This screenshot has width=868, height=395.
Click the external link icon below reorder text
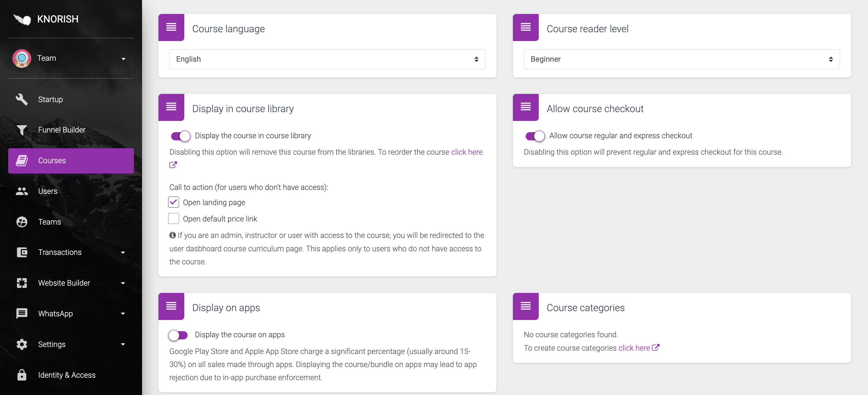pyautogui.click(x=173, y=165)
